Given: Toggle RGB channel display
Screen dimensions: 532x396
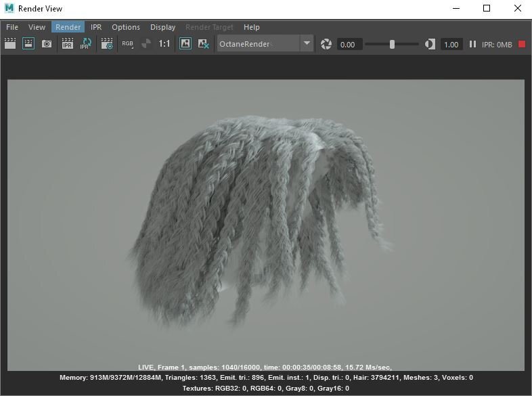Looking at the screenshot, I should pyautogui.click(x=128, y=44).
